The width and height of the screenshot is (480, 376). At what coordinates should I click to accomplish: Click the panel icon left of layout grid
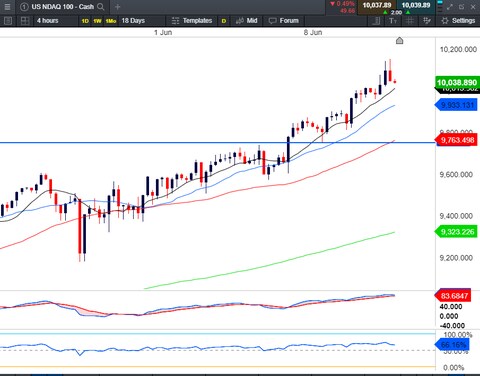(8, 21)
